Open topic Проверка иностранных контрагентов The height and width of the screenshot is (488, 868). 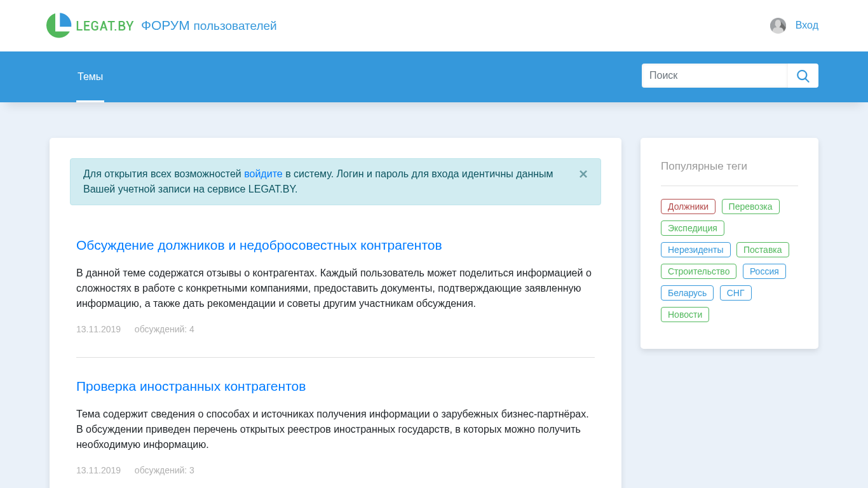[191, 386]
